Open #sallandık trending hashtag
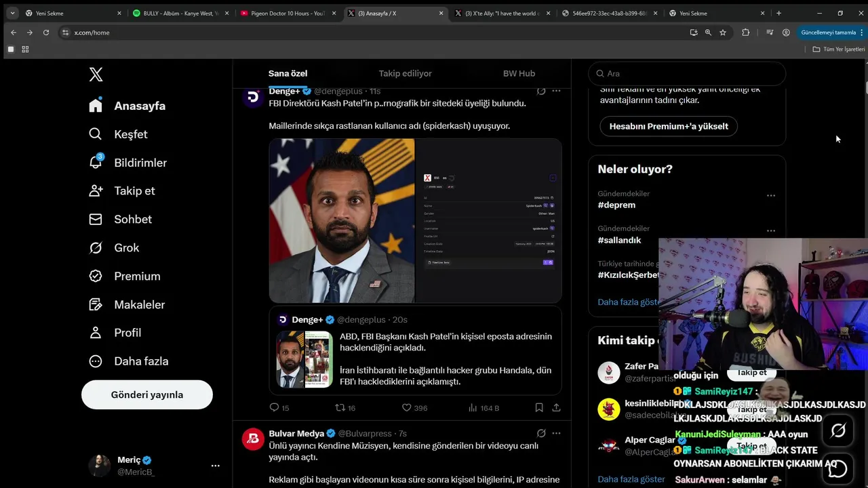The width and height of the screenshot is (868, 488). click(x=619, y=240)
